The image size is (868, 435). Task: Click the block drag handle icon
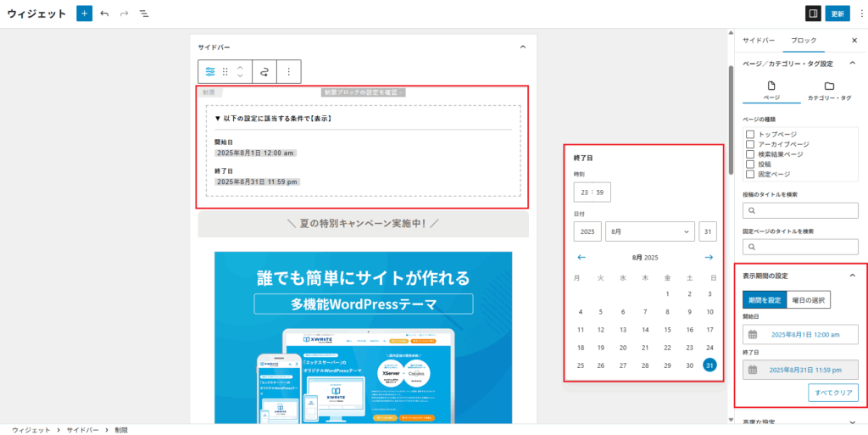point(225,71)
